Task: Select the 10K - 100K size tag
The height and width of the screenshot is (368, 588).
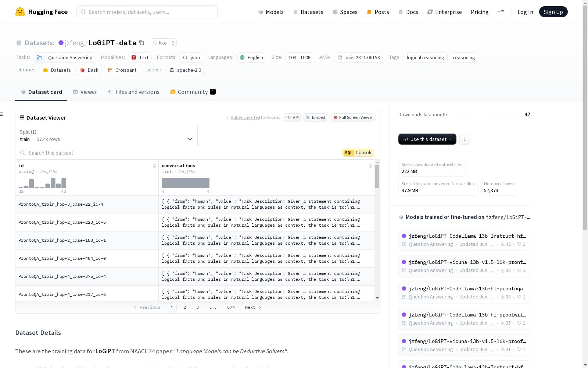Action: [300, 57]
